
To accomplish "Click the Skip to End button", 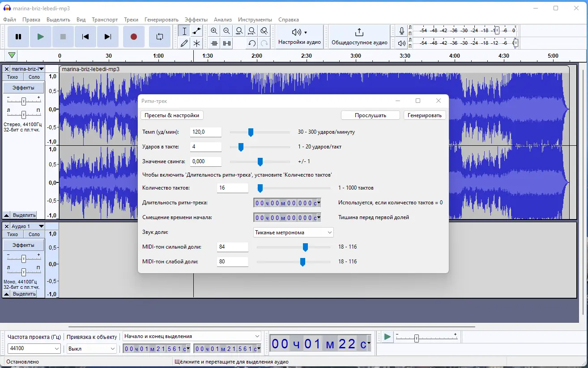I will pos(107,37).
